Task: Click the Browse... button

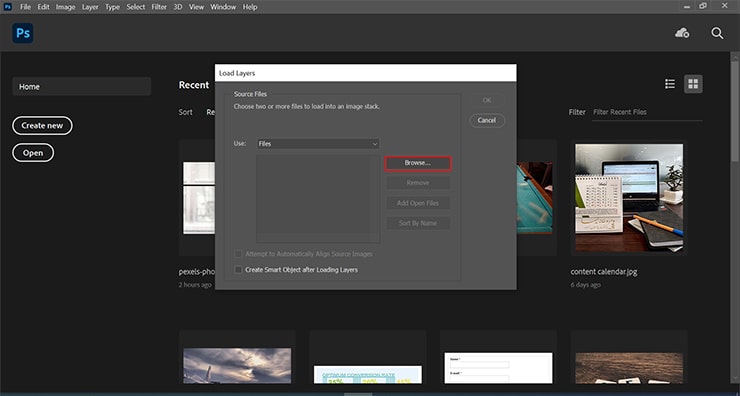Action: tap(418, 163)
